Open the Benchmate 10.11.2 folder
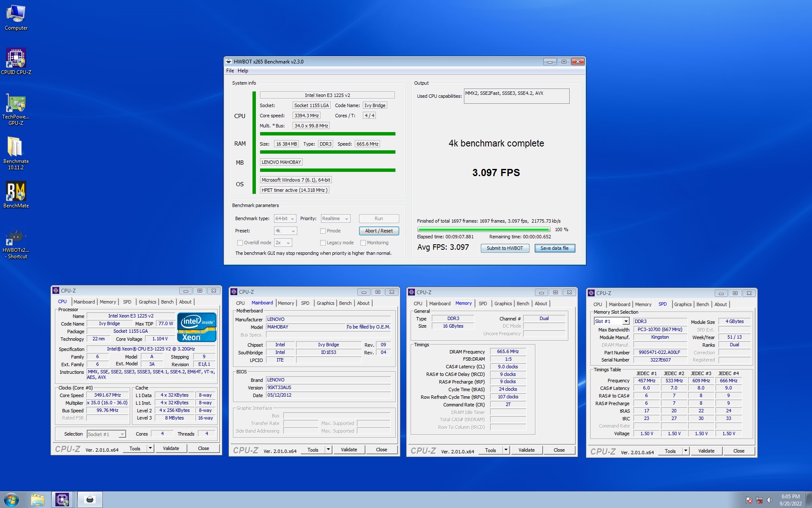This screenshot has width=812, height=508. coord(16,153)
